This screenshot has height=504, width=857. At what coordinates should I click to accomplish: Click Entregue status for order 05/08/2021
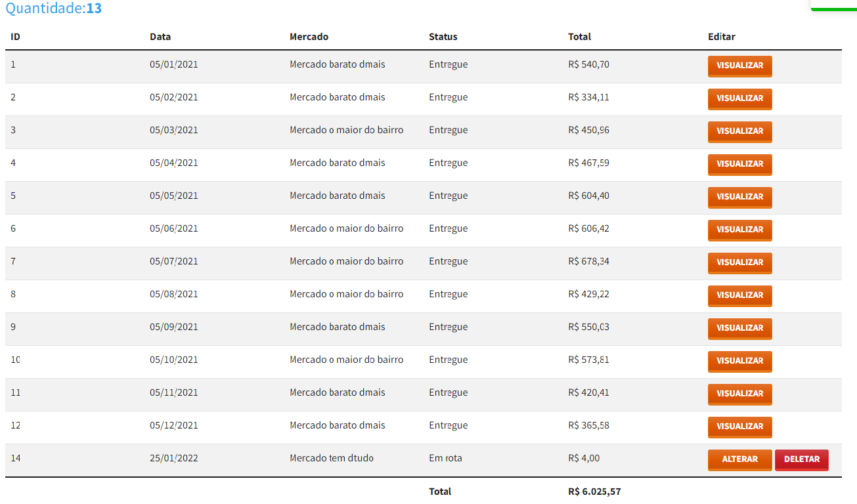[449, 294]
